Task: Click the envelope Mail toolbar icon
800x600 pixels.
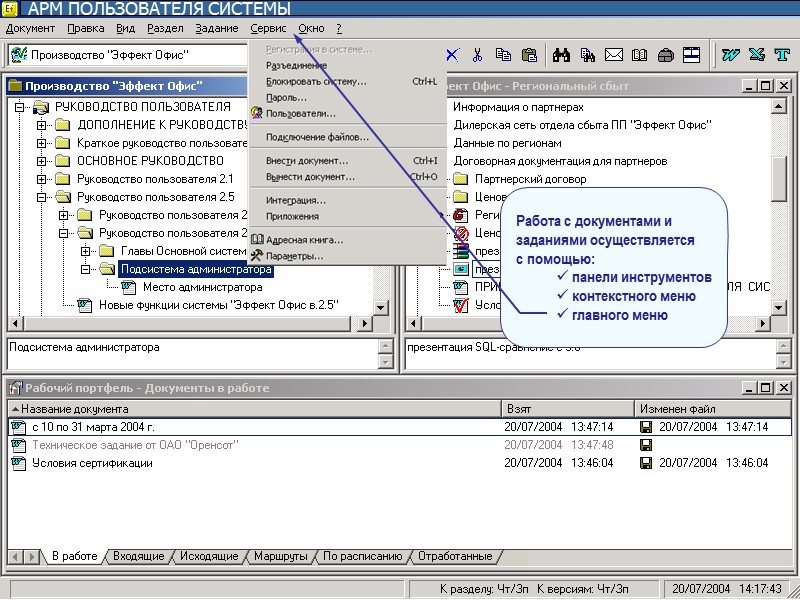Action: 614,55
